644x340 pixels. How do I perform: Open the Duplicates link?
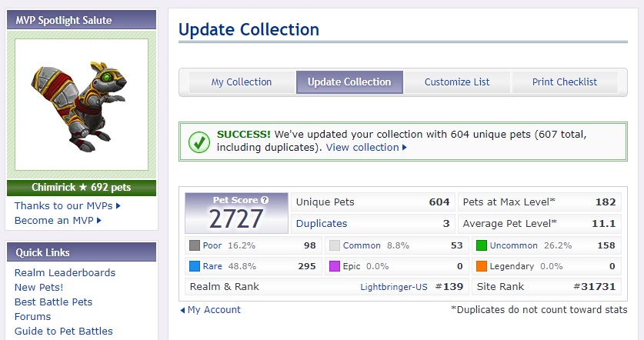(x=322, y=224)
